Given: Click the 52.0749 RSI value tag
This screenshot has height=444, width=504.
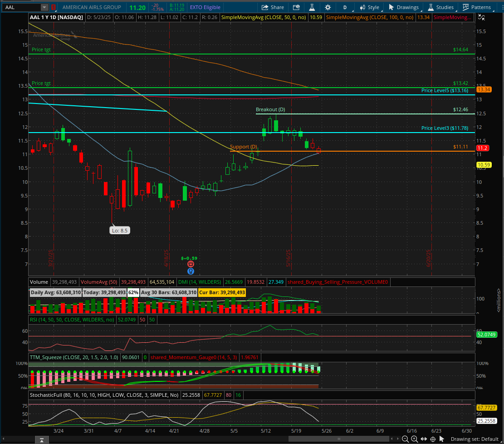Looking at the screenshot, I should click(487, 335).
